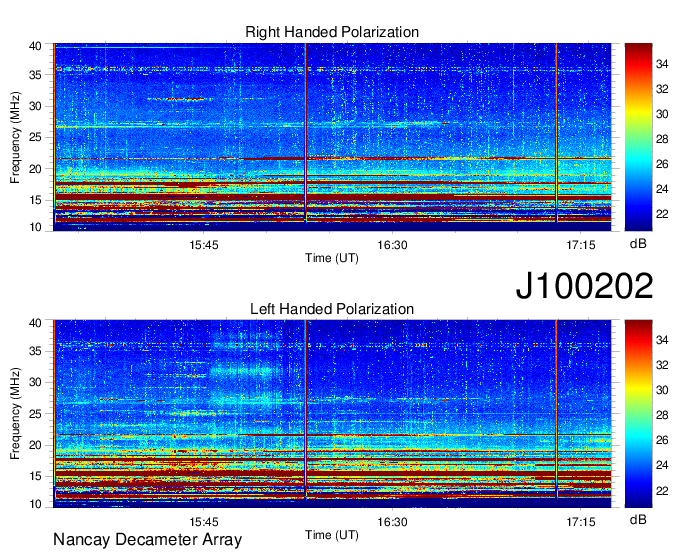The width and height of the screenshot is (680, 552).
Task: Click the 40 MHz tick of Left Handed plot
Action: pyautogui.click(x=35, y=323)
